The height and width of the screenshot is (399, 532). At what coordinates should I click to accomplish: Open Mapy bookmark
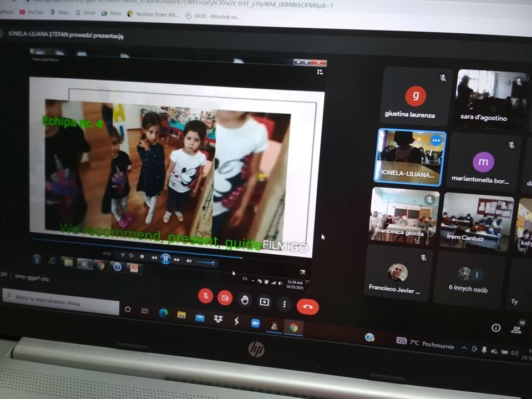tap(60, 12)
